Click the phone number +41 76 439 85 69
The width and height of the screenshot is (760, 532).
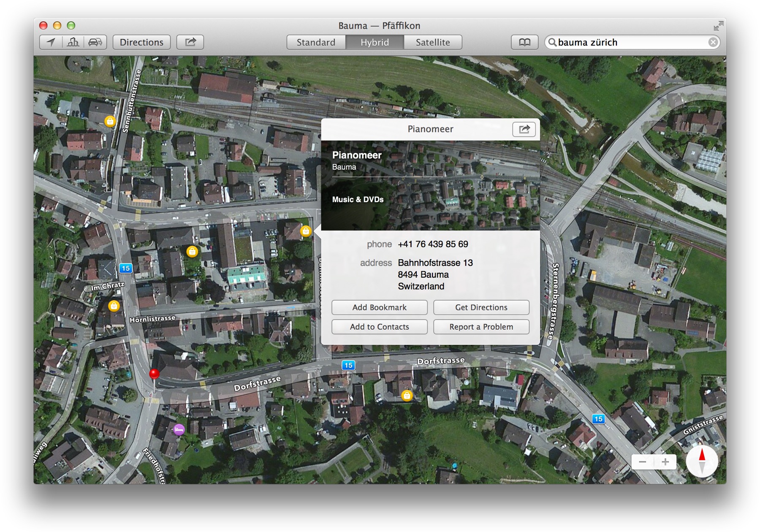433,244
